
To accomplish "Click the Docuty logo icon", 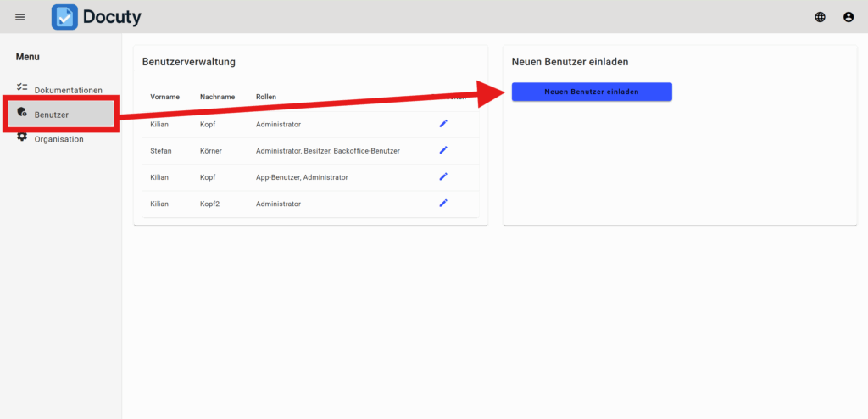I will (64, 17).
